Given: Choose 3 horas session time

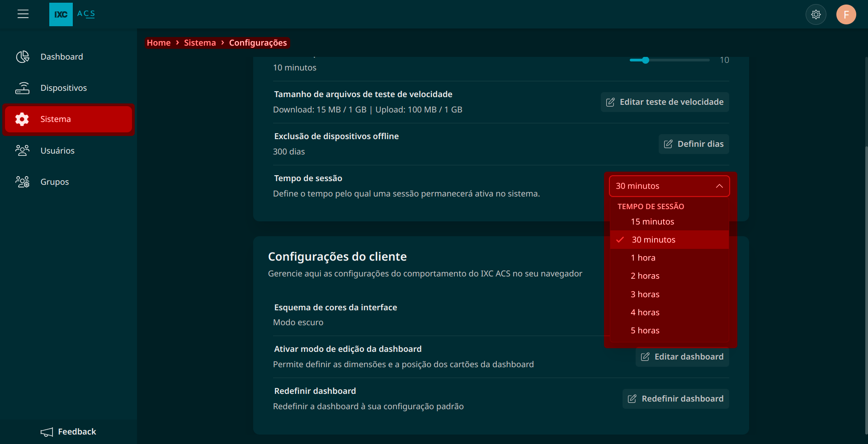Looking at the screenshot, I should 670,294.
